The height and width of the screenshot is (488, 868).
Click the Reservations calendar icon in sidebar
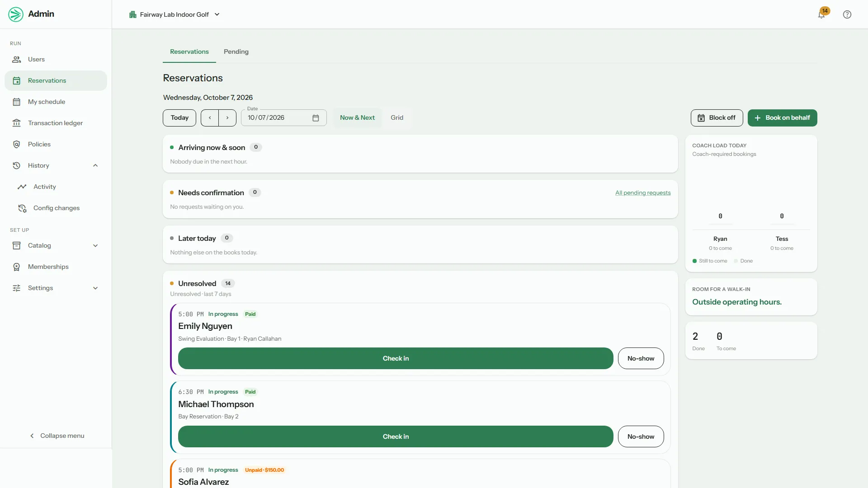[x=17, y=80]
